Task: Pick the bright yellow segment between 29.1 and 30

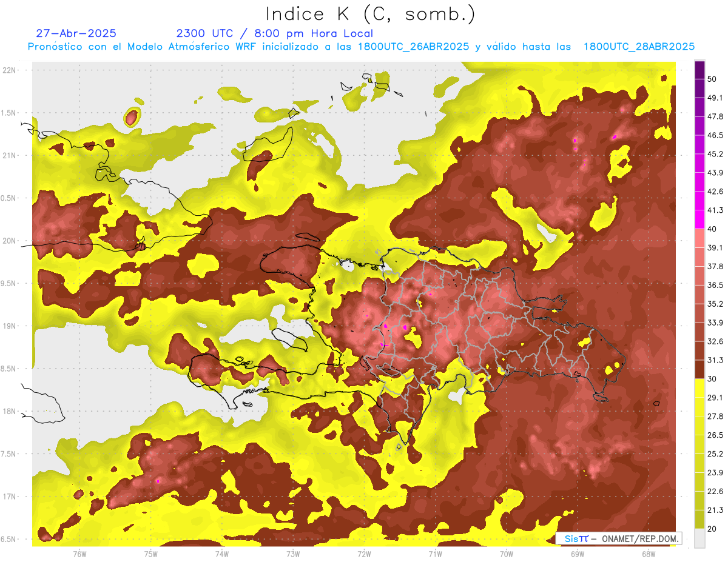Action: click(699, 388)
